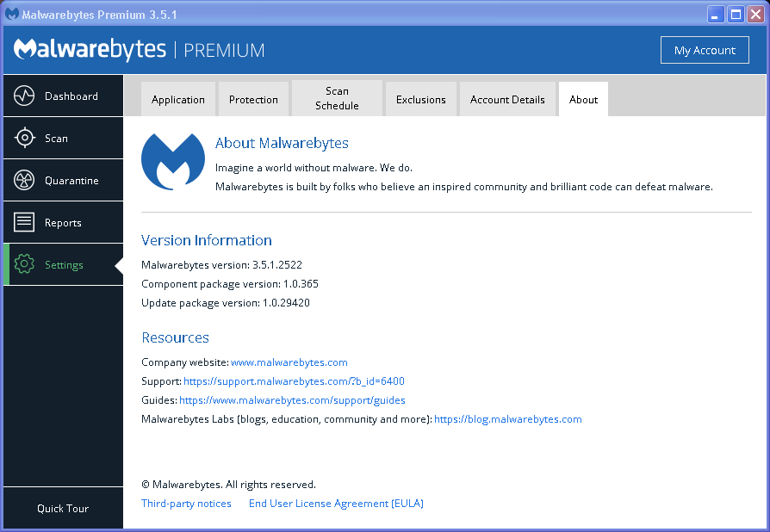Open the blog.malwarebytes.com Labs link

pos(508,419)
